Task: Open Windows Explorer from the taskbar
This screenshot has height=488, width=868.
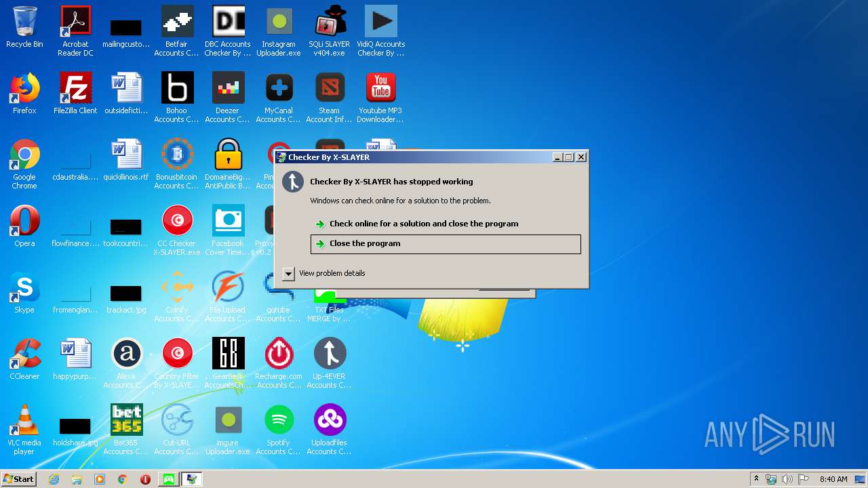Action: [77, 479]
